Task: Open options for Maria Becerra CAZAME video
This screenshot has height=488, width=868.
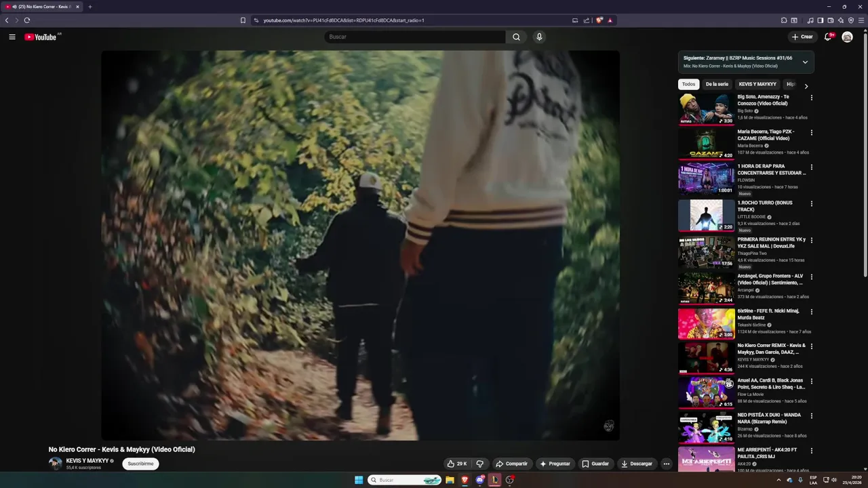Action: (x=811, y=132)
